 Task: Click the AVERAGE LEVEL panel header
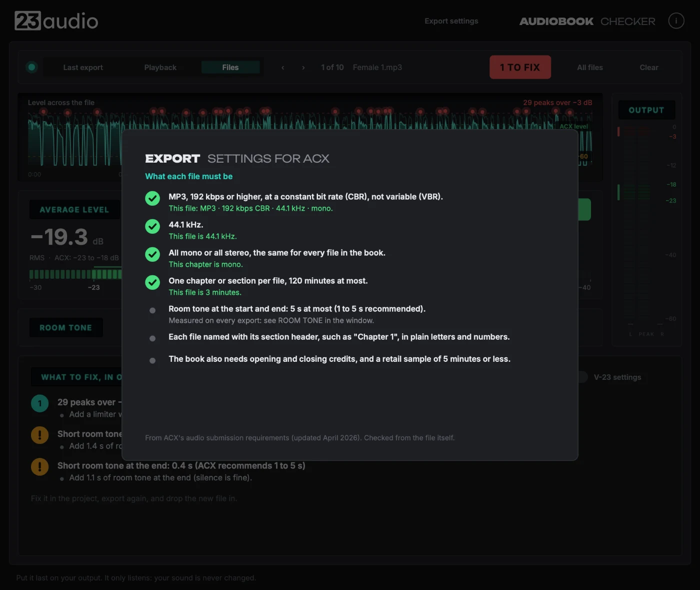tap(74, 210)
